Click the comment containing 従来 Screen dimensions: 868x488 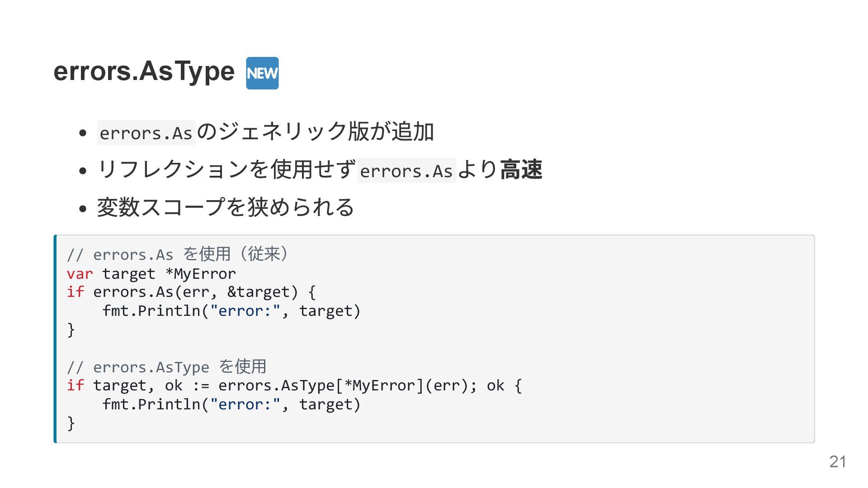click(177, 254)
